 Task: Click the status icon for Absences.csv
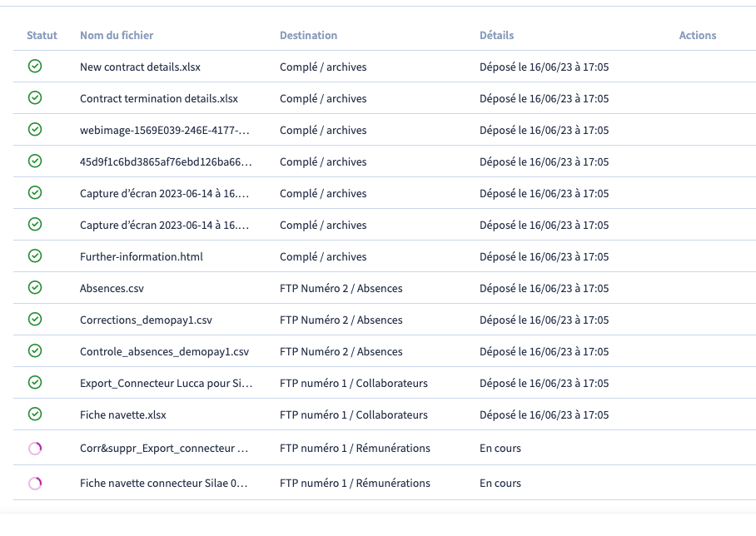coord(35,287)
